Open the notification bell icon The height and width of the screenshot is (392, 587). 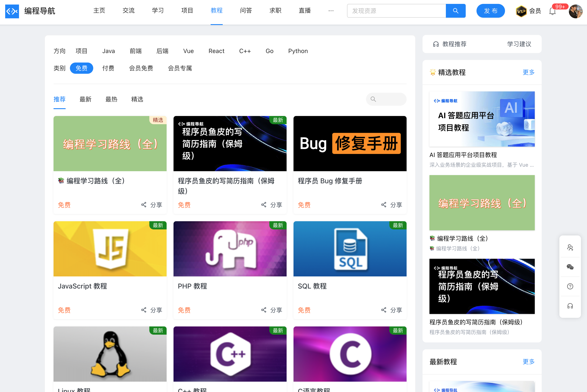coord(552,11)
